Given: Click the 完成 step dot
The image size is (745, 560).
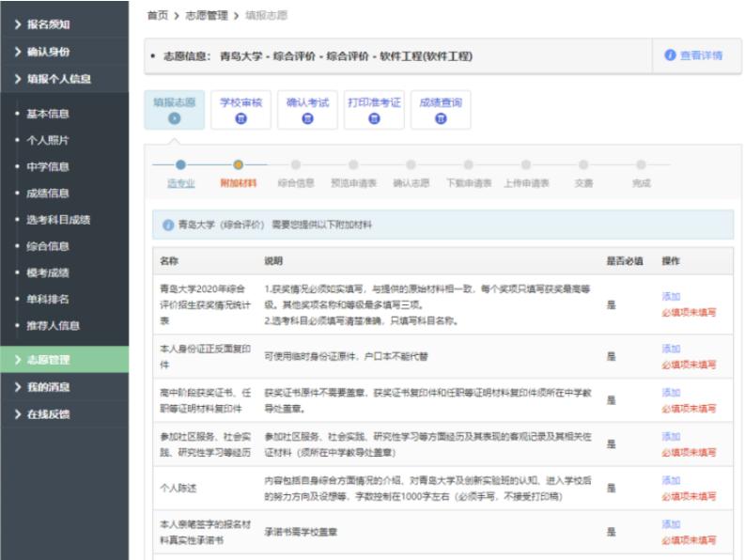Looking at the screenshot, I should (x=641, y=165).
